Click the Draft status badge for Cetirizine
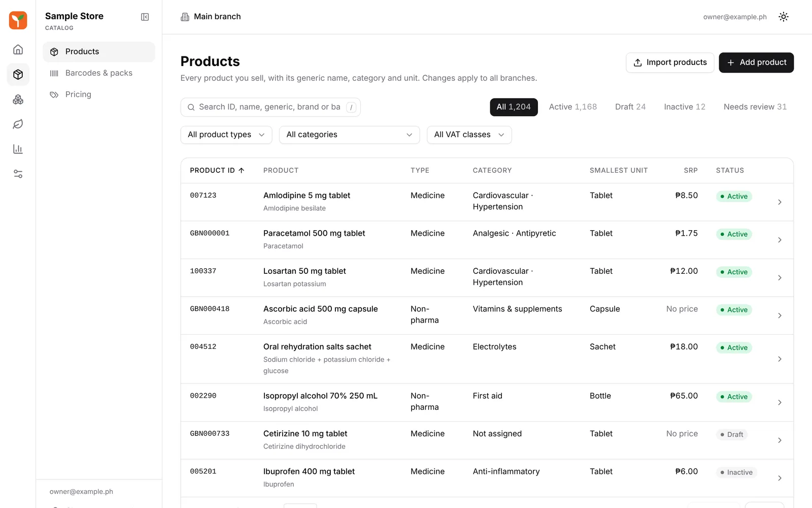The width and height of the screenshot is (812, 508). pyautogui.click(x=732, y=434)
